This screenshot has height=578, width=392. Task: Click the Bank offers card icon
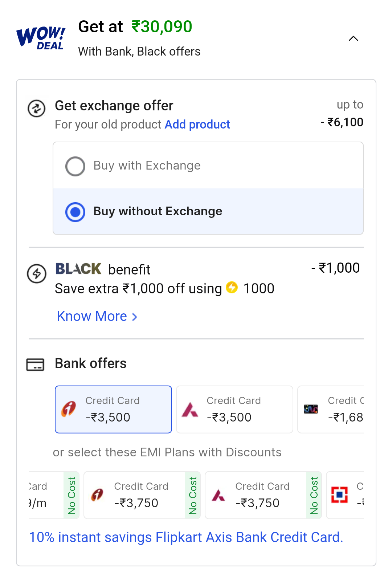coord(35,364)
